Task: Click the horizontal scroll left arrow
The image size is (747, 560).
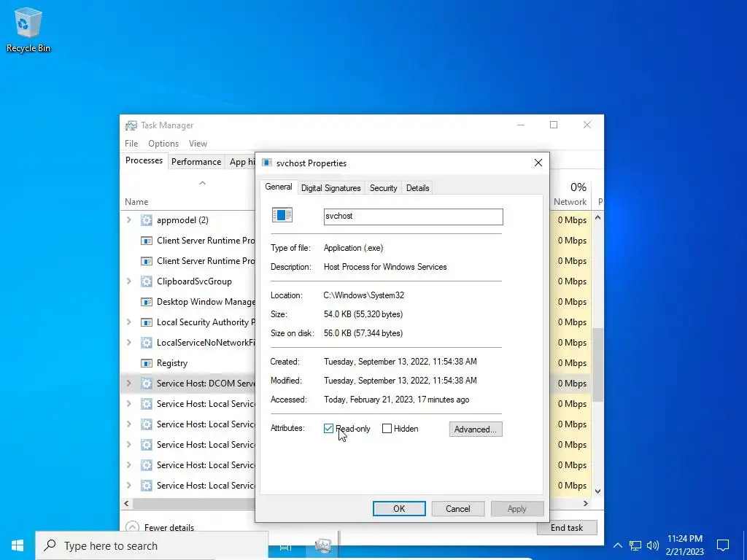Action: 126,503
